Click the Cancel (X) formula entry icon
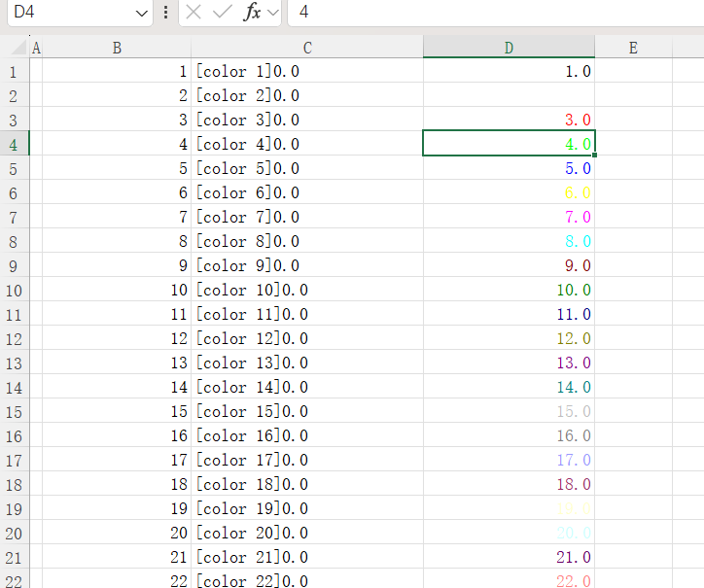The width and height of the screenshot is (704, 588). 194,13
